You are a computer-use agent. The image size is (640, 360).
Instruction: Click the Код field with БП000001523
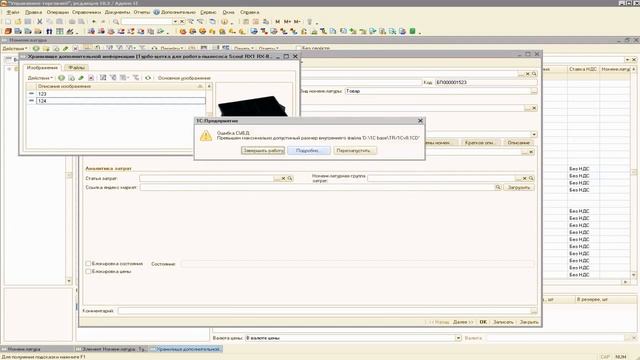[486, 82]
